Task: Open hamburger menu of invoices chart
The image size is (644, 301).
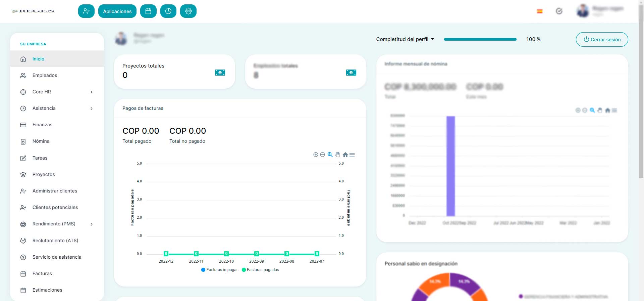Action: pos(352,155)
